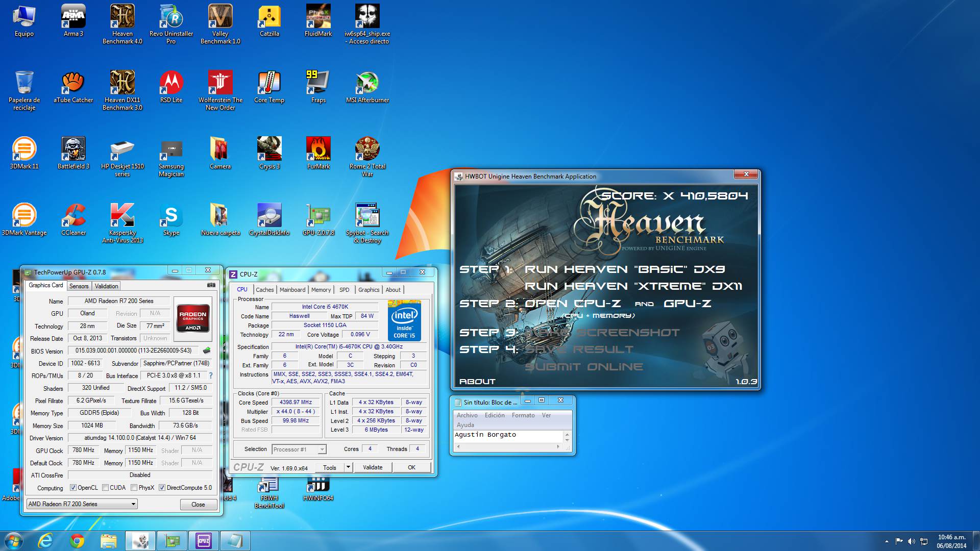This screenshot has height=551, width=980.
Task: Launch Internet Explorer from taskbar
Action: (45, 541)
